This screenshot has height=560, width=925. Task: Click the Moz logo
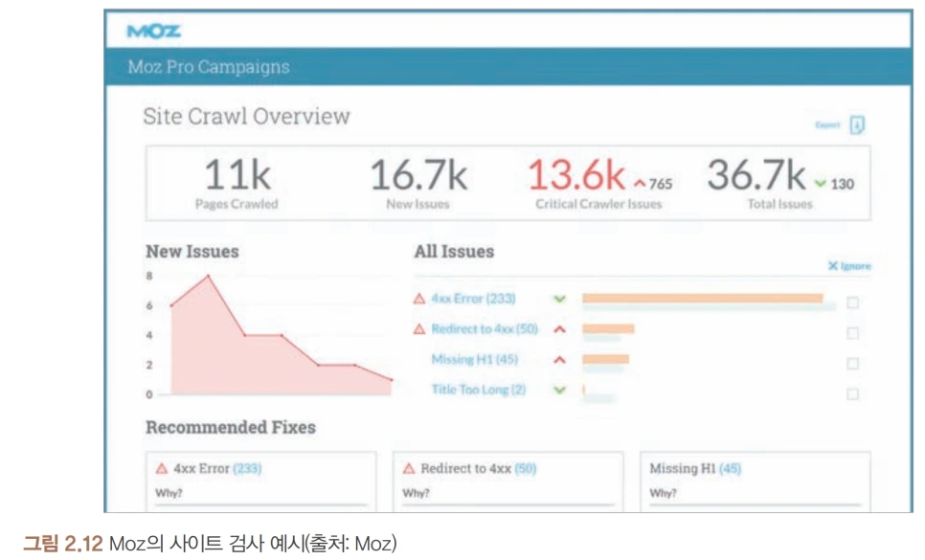tap(153, 31)
